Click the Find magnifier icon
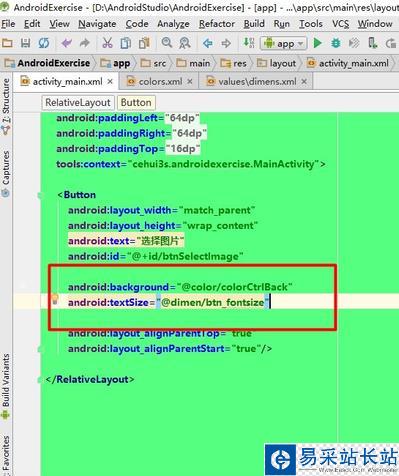Viewport: 399px width, 476px height. (x=167, y=43)
